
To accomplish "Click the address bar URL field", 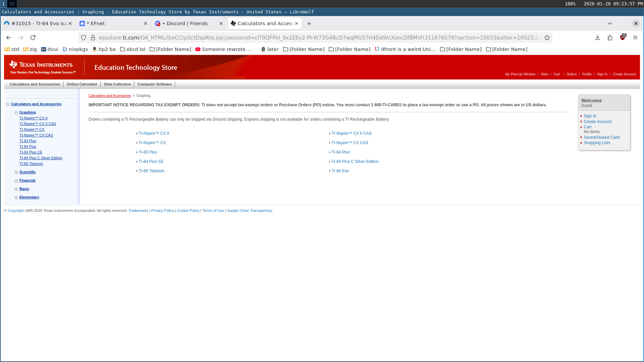I will pyautogui.click(x=319, y=38).
